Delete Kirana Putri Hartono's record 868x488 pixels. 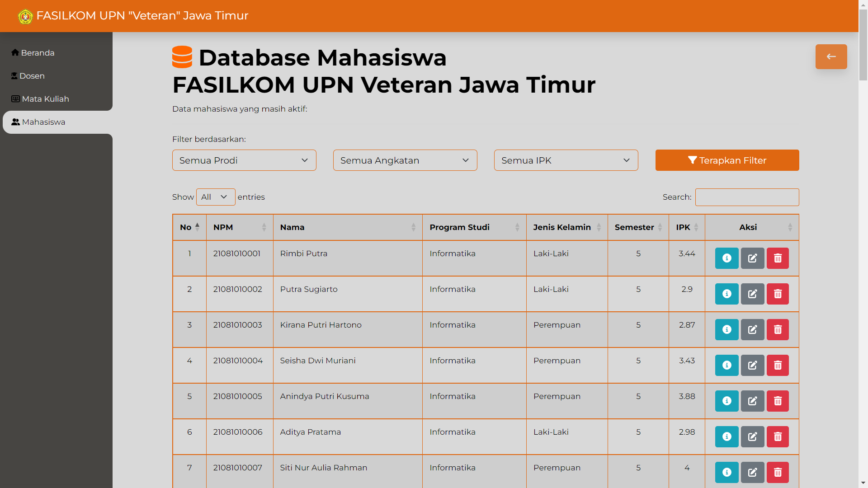click(x=778, y=329)
